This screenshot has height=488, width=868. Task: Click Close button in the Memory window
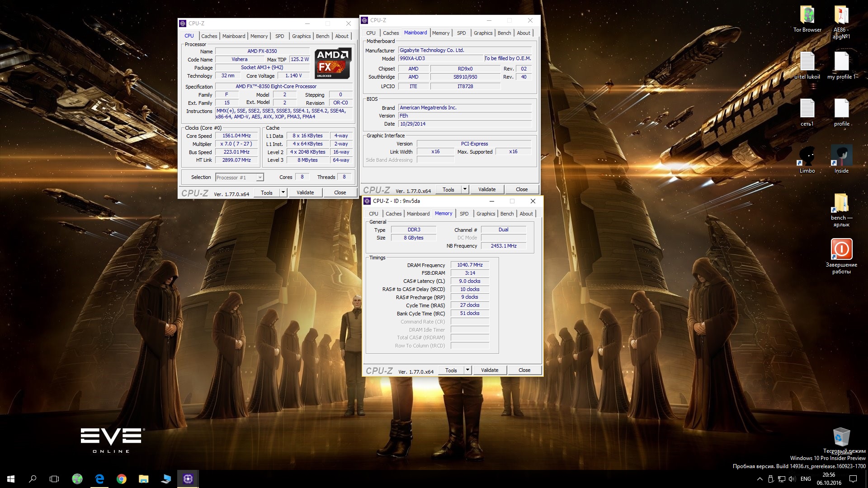pyautogui.click(x=524, y=370)
